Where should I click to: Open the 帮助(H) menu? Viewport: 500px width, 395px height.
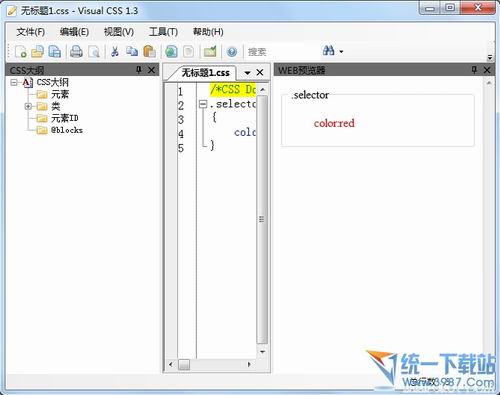[x=208, y=32]
